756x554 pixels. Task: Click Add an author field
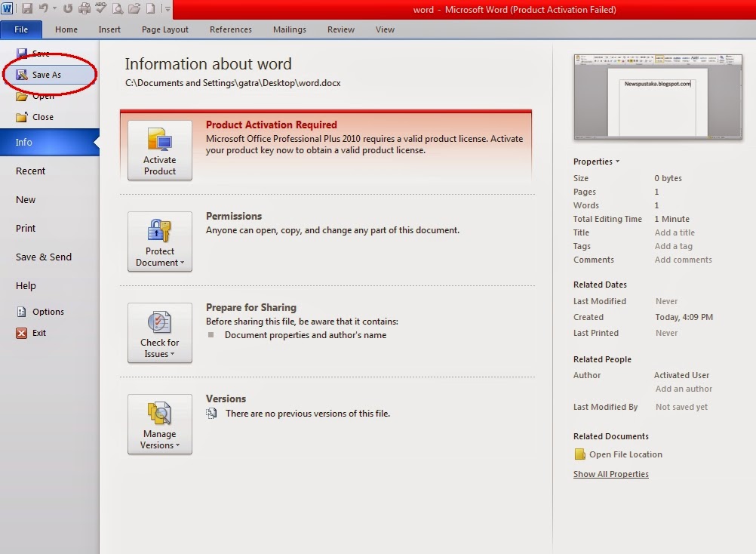[x=684, y=389]
